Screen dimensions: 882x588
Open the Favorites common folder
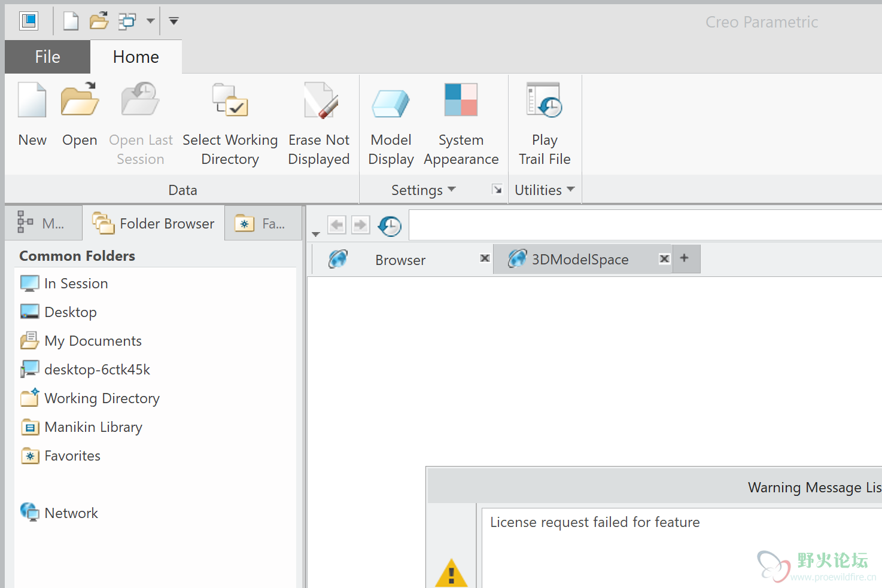60,456
